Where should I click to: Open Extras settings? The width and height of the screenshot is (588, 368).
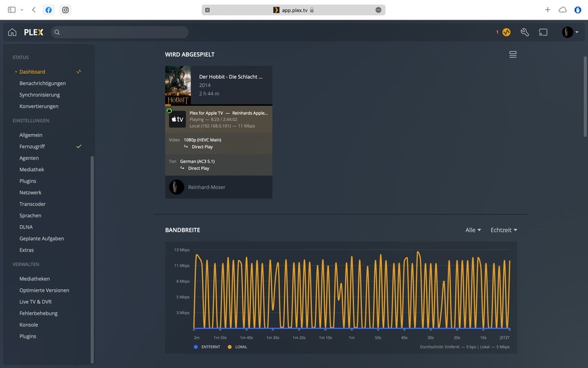tap(26, 250)
